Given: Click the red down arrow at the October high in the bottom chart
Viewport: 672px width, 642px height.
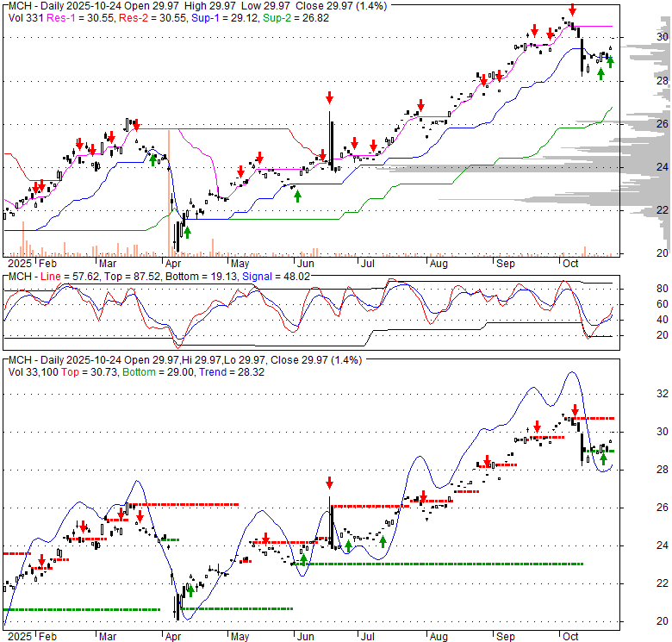Looking at the screenshot, I should (x=575, y=410).
